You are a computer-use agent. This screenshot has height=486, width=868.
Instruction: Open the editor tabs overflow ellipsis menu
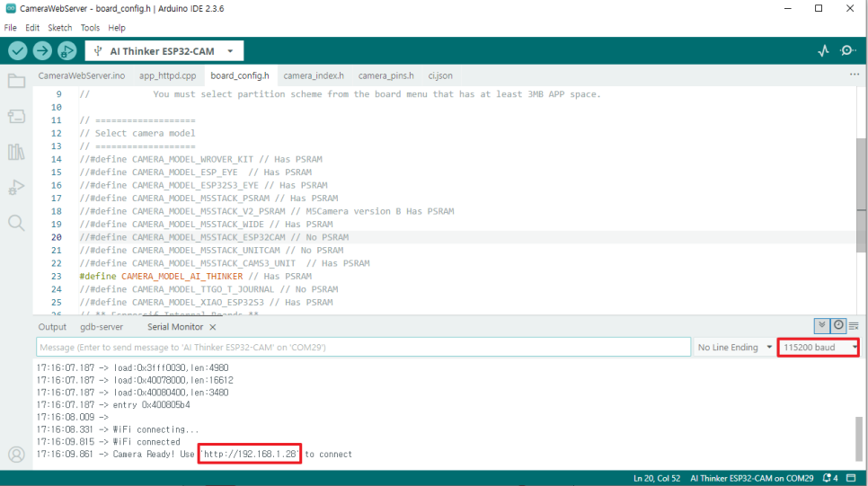click(x=855, y=75)
